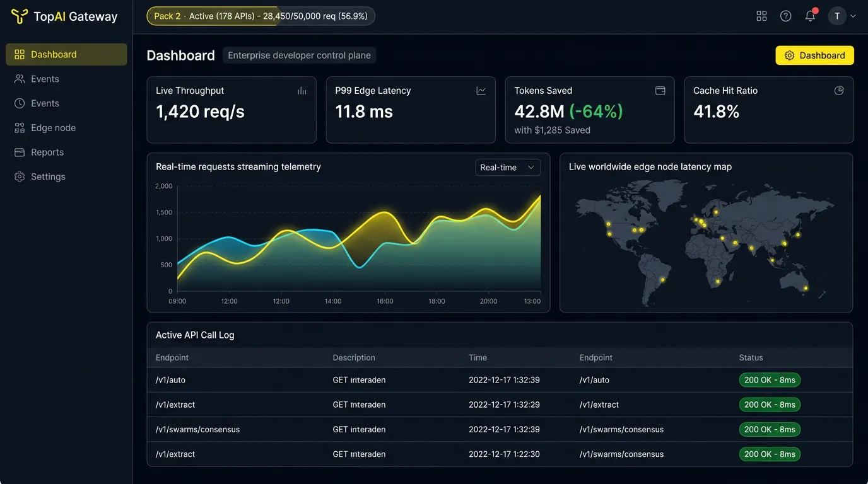Screen dimensions: 868x484
Task: Select Edge node in the sidebar
Action: (x=66, y=128)
